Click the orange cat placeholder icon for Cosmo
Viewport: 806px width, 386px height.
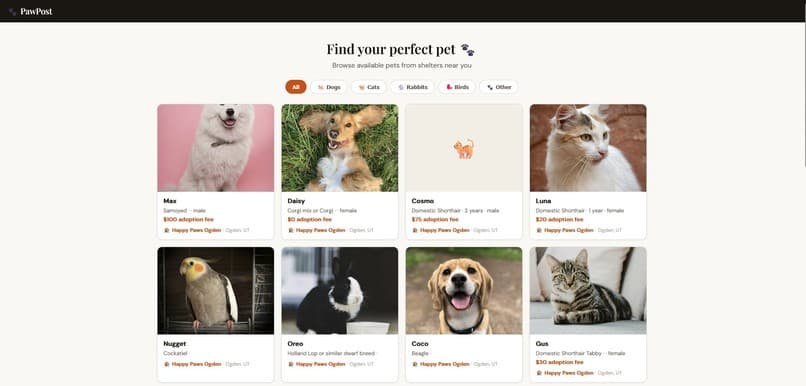[464, 149]
